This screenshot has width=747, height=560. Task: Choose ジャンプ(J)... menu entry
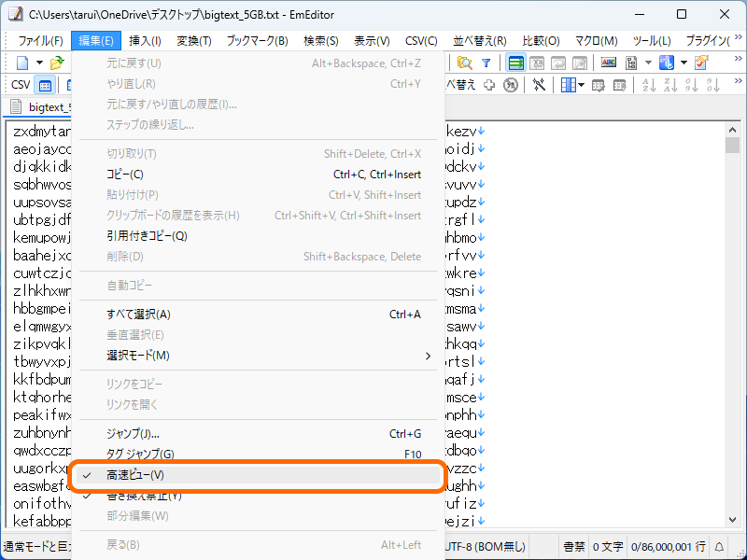tap(258, 433)
